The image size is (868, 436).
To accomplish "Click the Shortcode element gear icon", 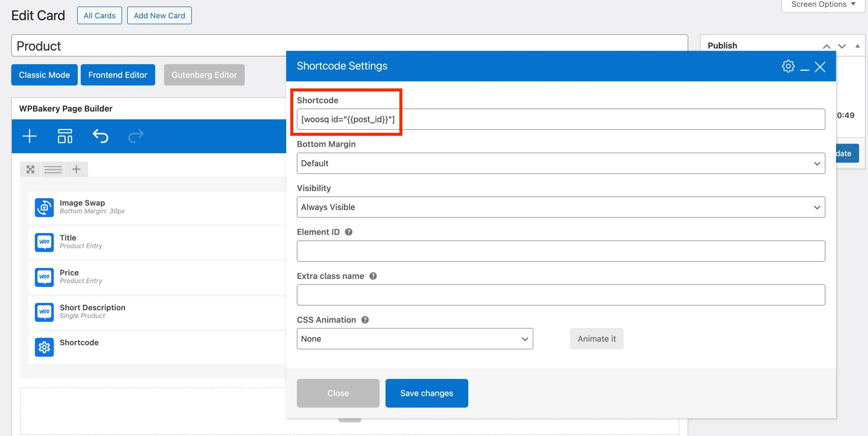I will (x=44, y=347).
